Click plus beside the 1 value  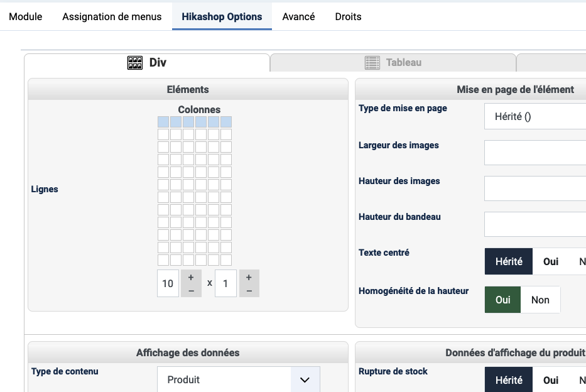pos(249,277)
